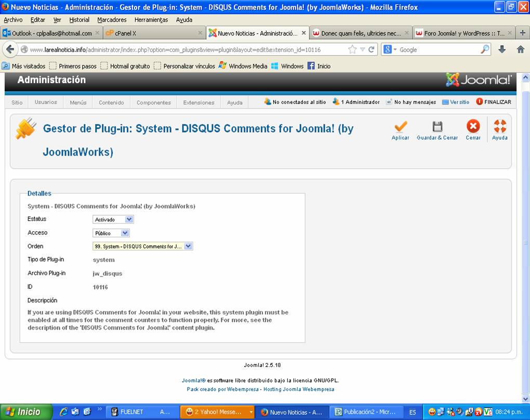
Task: Click the Guardar & Cerrar floppy icon
Action: 438,127
